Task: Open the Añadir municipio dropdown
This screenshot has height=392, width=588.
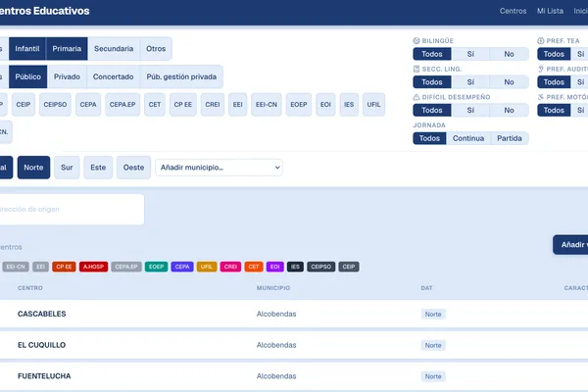Action: pos(219,168)
